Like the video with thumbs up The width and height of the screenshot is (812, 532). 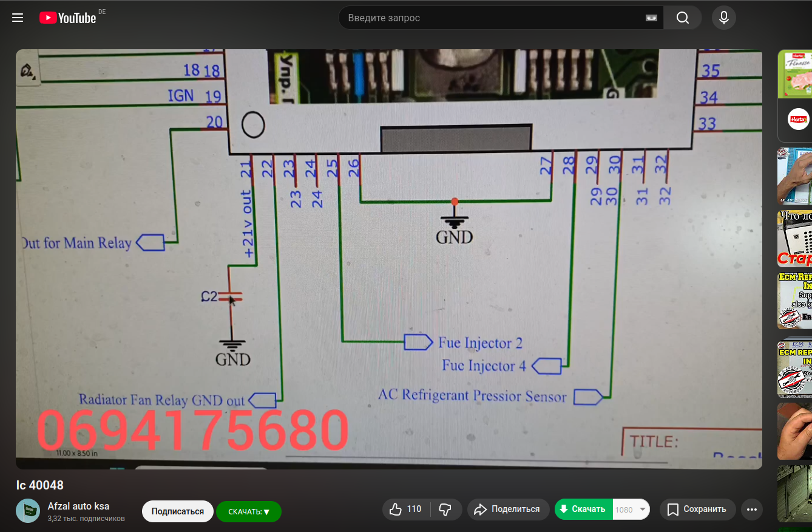tap(406, 510)
